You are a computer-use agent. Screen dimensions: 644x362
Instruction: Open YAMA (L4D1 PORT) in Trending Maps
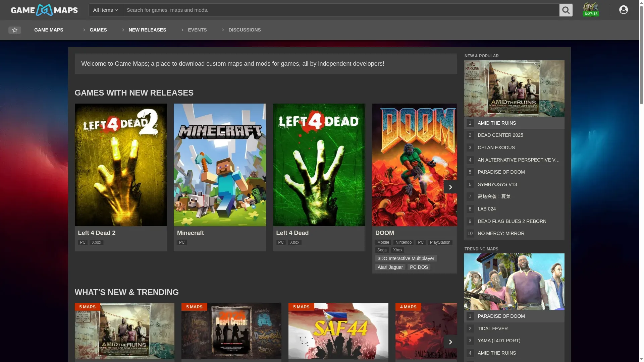(x=514, y=341)
